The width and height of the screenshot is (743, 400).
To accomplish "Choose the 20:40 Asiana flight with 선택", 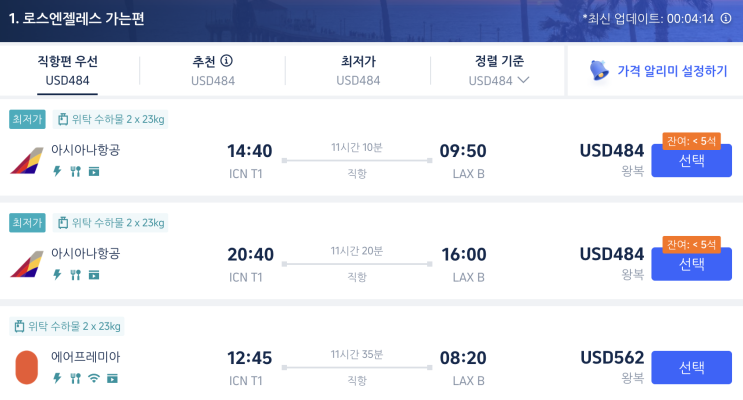I will 691,264.
